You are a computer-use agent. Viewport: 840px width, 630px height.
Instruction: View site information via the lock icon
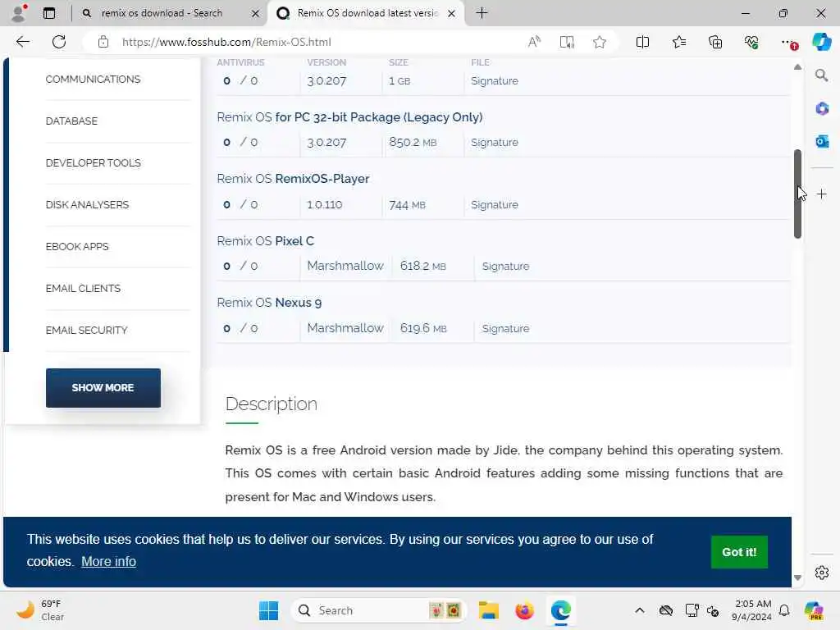click(103, 42)
